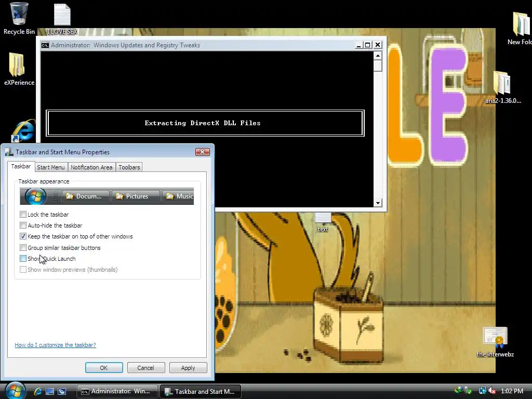Launch Internet Explorer from Quick Launch
The image size is (532, 399).
point(37,391)
